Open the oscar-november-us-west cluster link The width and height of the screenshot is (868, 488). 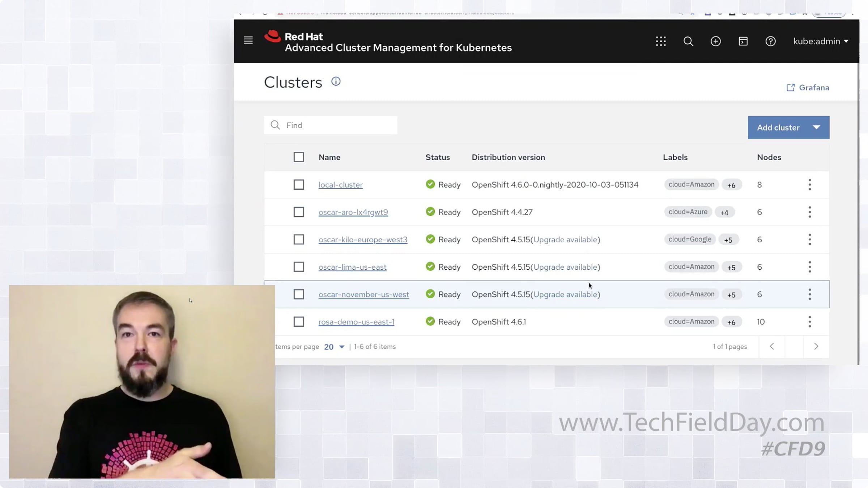[x=363, y=295]
